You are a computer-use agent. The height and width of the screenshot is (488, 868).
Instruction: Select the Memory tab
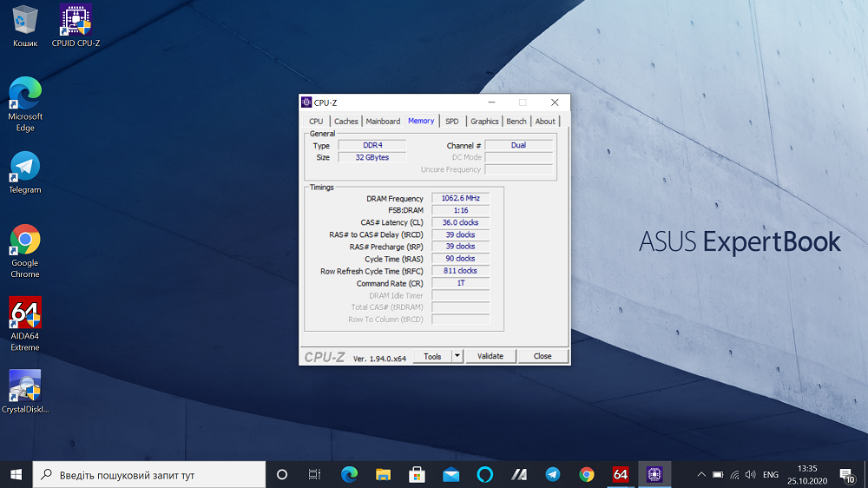(421, 121)
